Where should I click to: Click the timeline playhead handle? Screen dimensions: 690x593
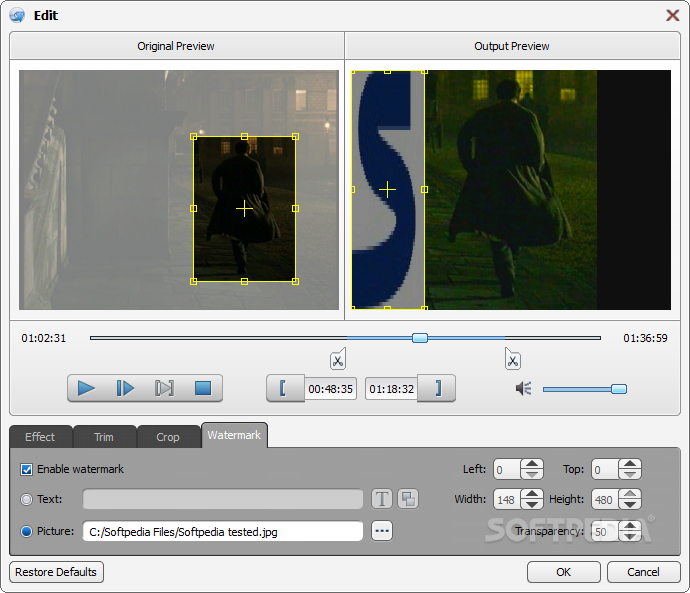pos(420,338)
